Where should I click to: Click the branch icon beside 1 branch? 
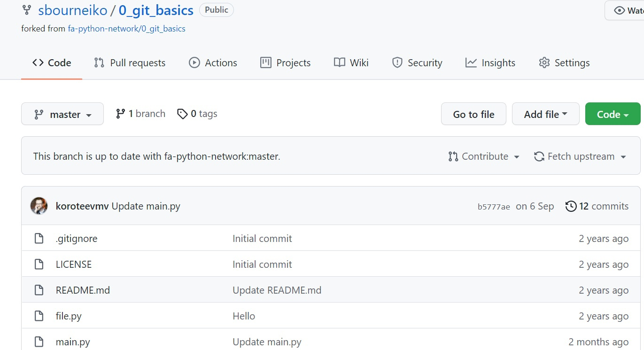coord(121,114)
